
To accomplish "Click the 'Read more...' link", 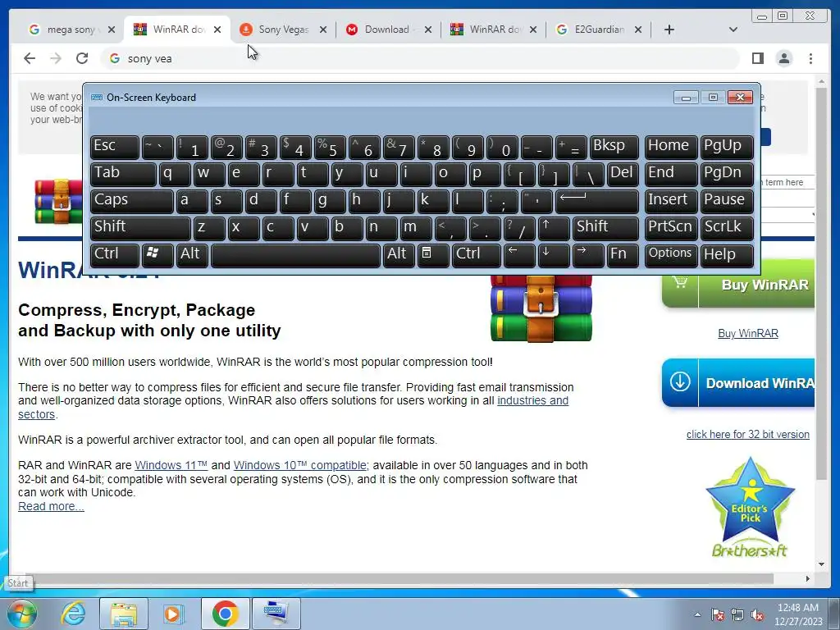I will (x=51, y=506).
